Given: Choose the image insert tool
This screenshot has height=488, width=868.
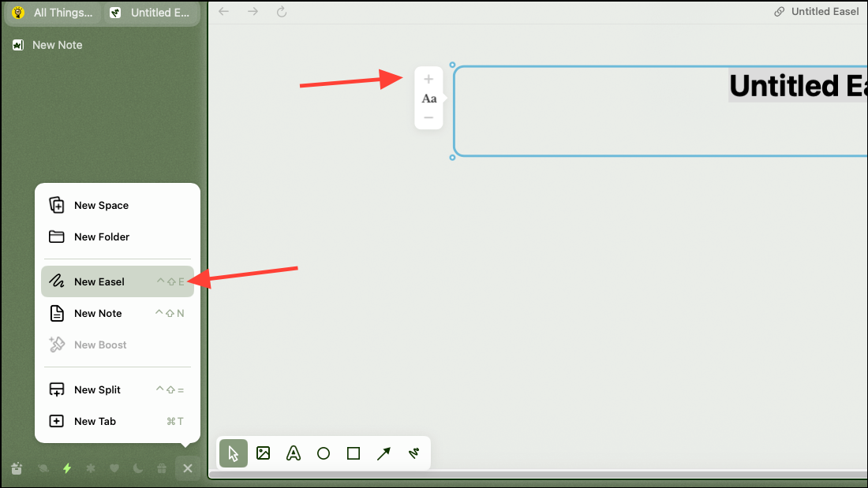Looking at the screenshot, I should click(x=264, y=453).
